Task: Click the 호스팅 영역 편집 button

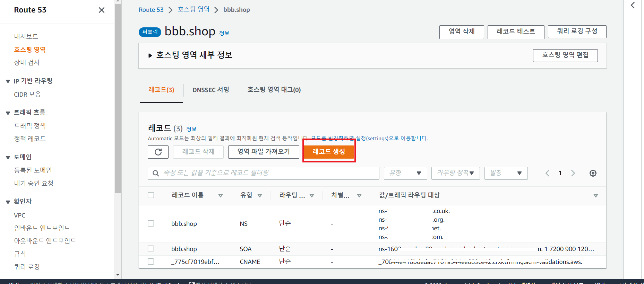Action: [565, 55]
